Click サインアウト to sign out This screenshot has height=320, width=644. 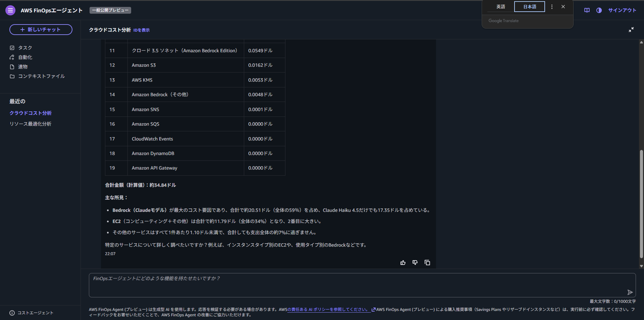coord(622,10)
